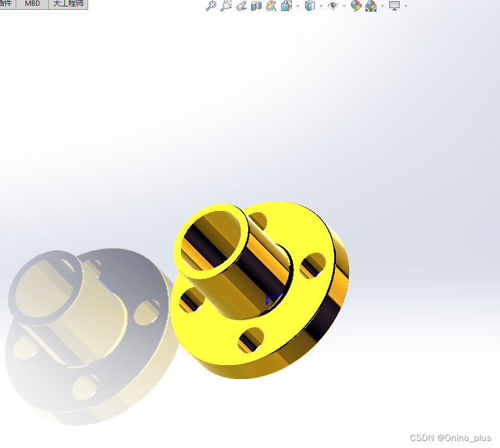Switch to the 插件 tab
This screenshot has width=500, height=448.
(x=7, y=3)
